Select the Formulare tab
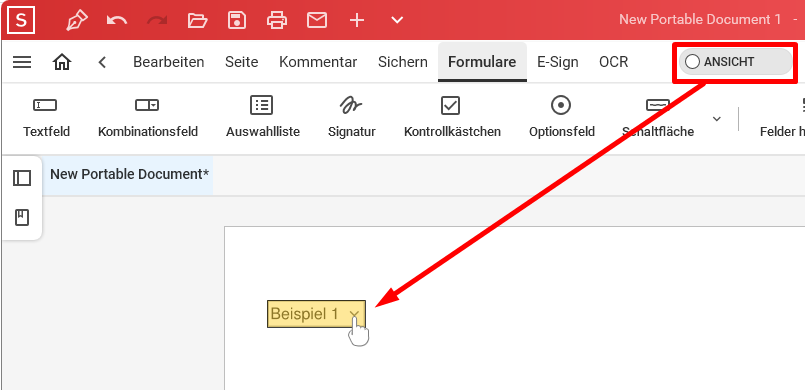 [482, 62]
